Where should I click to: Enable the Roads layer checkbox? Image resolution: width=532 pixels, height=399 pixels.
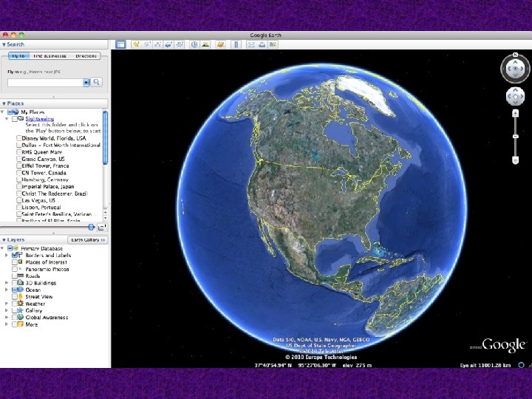15,276
